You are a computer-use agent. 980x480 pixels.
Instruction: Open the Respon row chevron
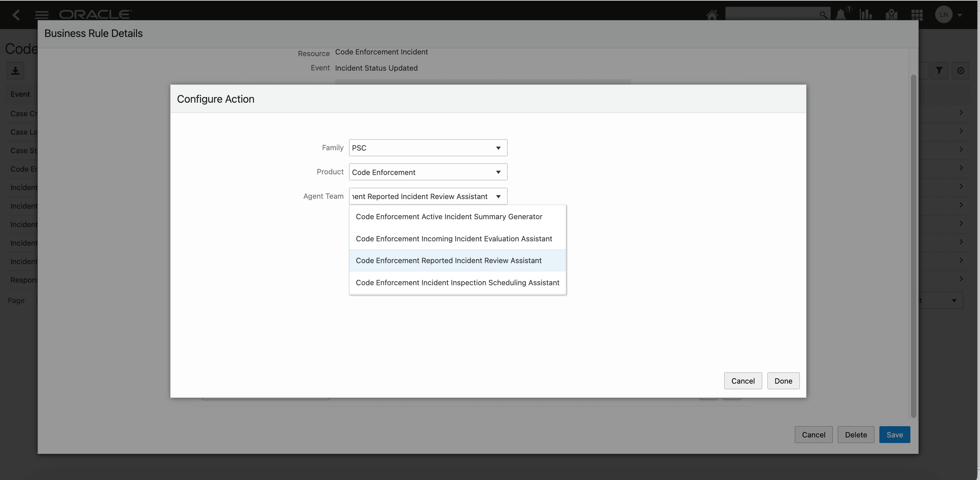point(961,279)
